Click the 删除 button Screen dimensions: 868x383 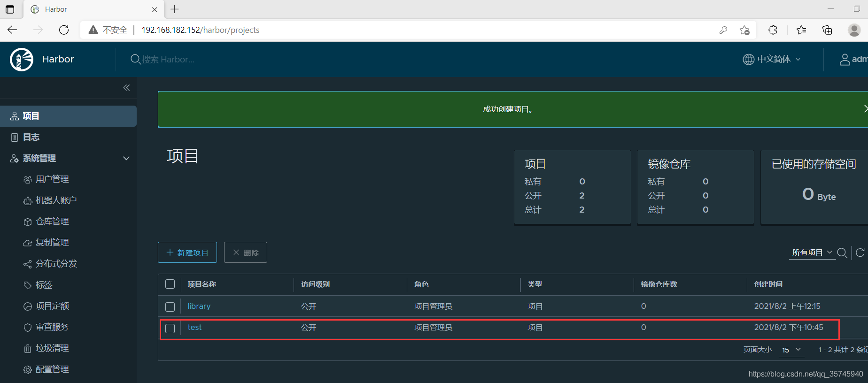(x=246, y=253)
